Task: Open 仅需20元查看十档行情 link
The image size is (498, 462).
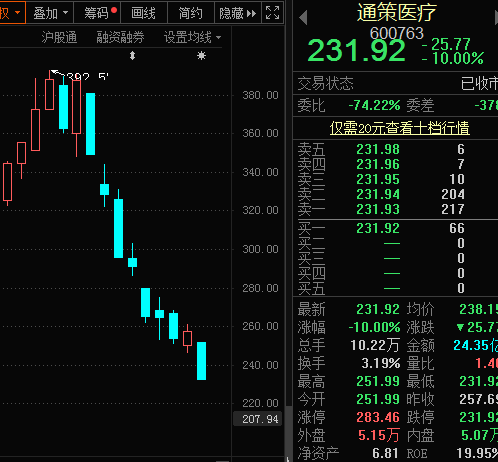Action: point(400,128)
